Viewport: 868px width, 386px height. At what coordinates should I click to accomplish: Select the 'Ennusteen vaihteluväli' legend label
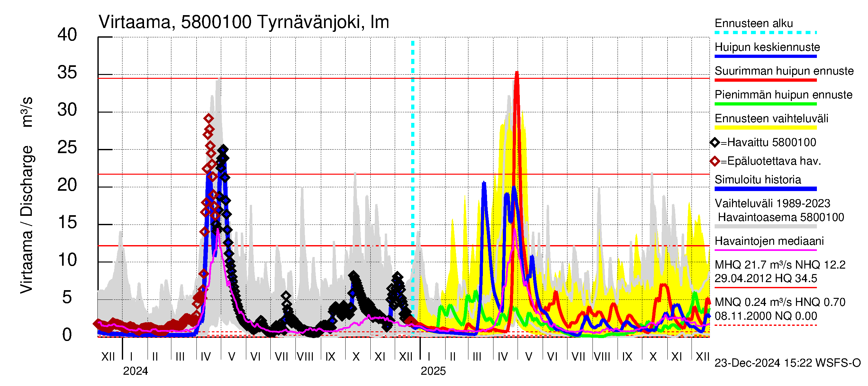(771, 119)
